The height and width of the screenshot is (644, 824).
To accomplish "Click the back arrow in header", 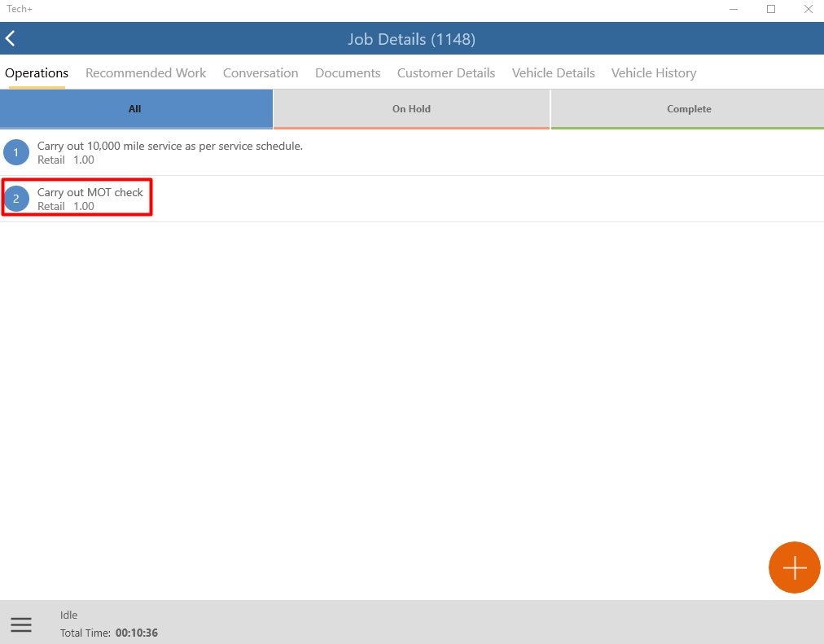I will (x=10, y=38).
